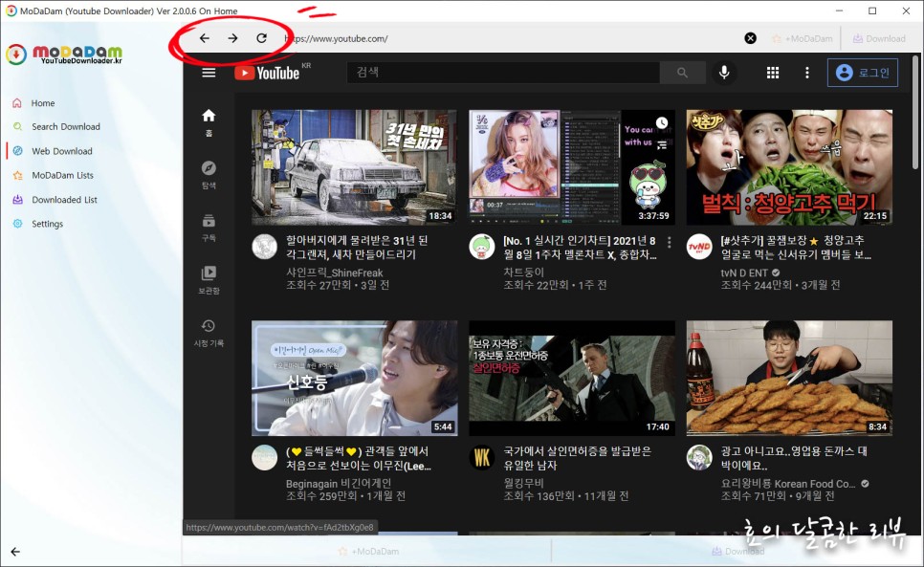Start voice search with the microphone icon
This screenshot has width=924, height=567.
[723, 72]
